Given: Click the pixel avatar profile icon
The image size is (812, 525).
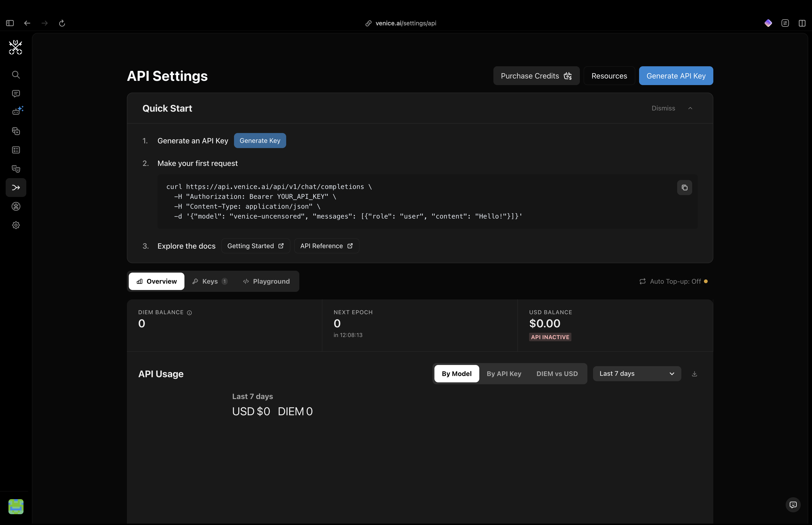Looking at the screenshot, I should (x=16, y=506).
